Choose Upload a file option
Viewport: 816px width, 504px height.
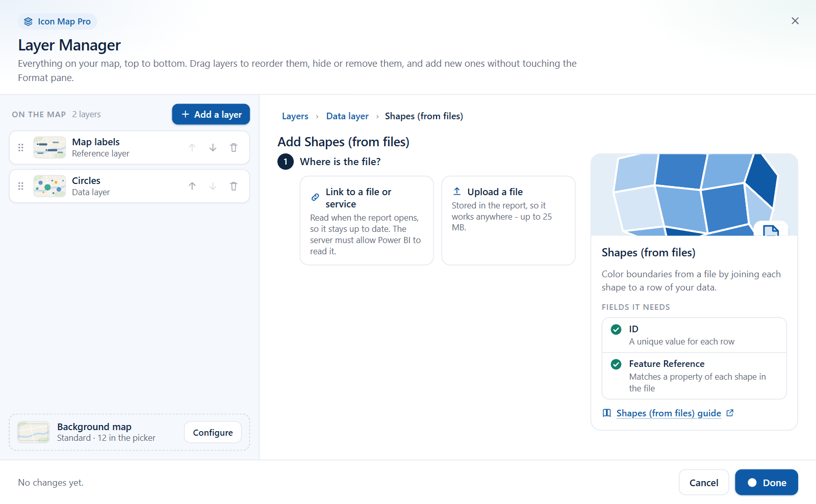coord(508,221)
